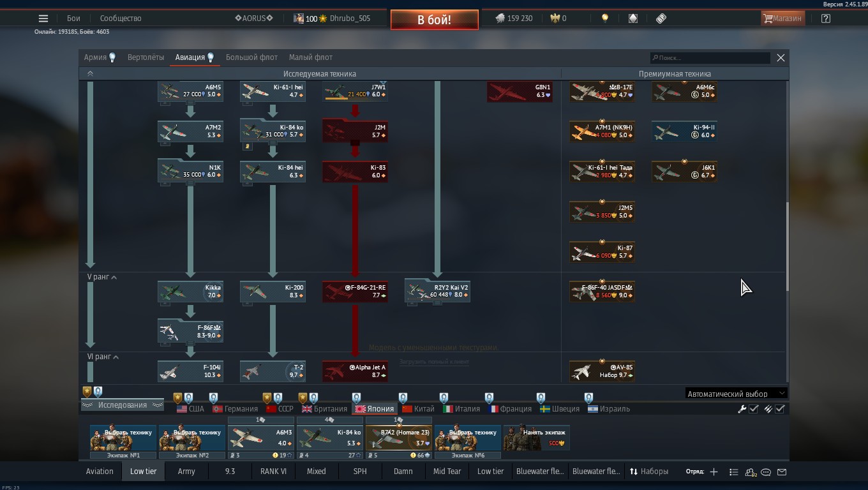The image size is (868, 490).
Task: Select the F-84G-21-RE card
Action: coord(355,292)
